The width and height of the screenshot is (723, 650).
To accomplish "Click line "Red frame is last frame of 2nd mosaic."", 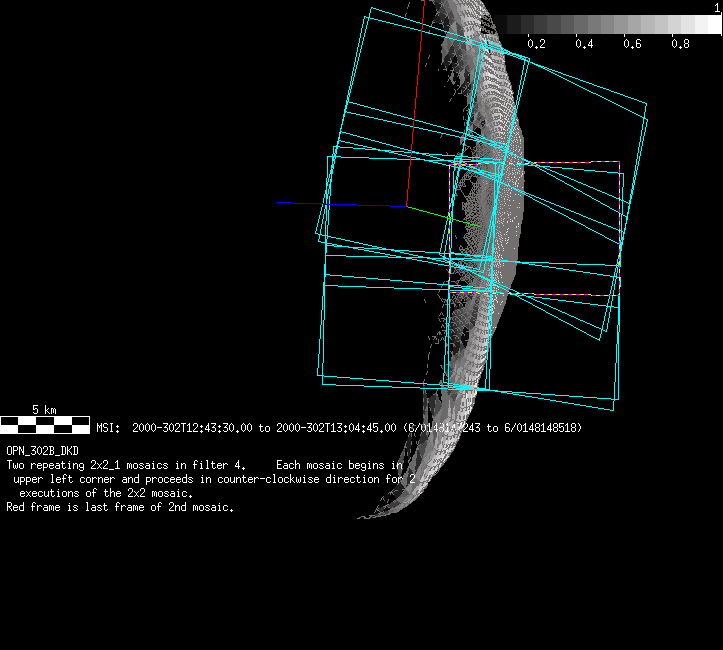I will 120,507.
